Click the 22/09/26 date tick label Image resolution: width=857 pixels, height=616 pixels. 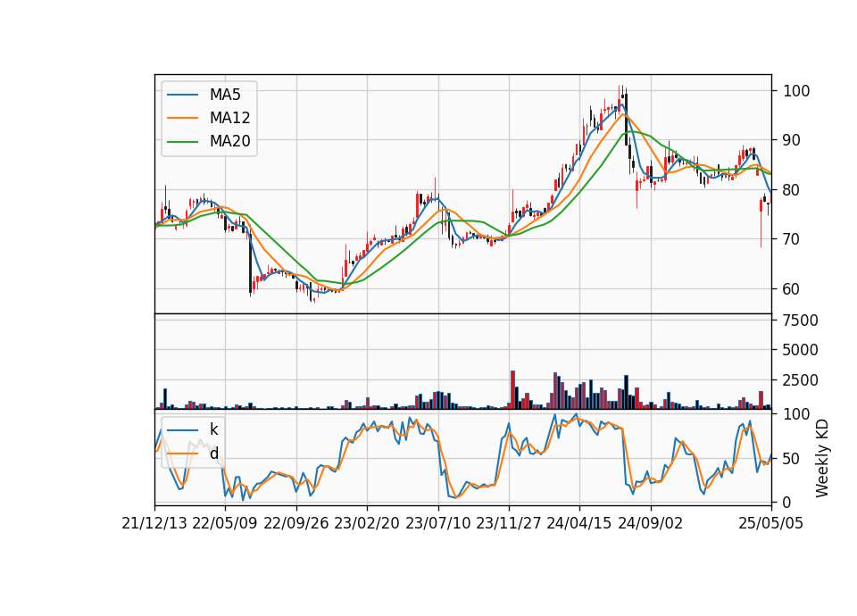(296, 524)
